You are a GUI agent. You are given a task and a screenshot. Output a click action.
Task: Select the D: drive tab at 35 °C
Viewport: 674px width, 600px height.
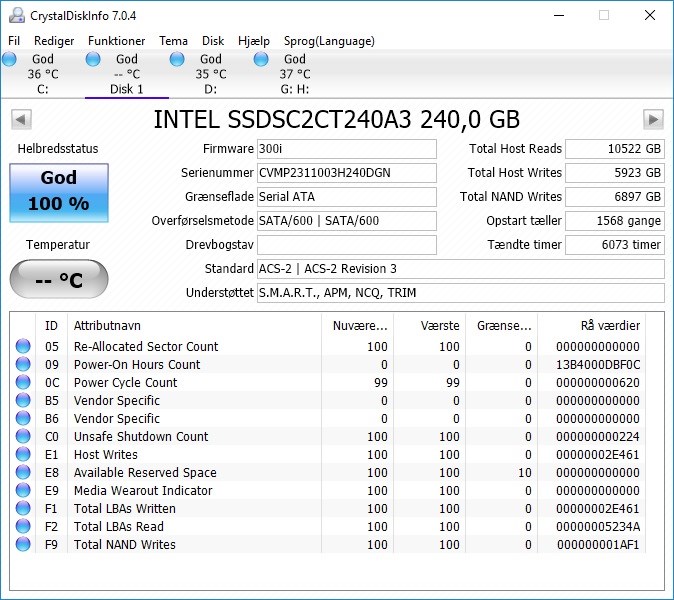point(211,74)
